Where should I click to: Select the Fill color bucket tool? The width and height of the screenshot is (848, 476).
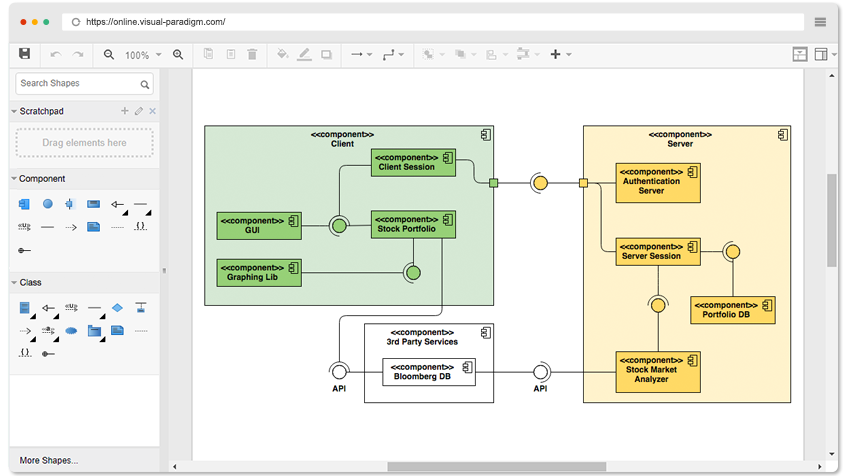[282, 54]
